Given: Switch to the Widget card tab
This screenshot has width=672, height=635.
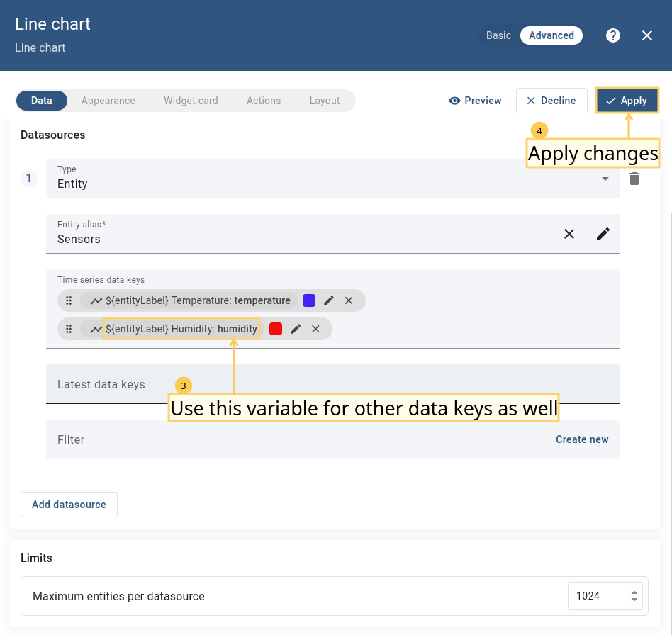Looking at the screenshot, I should coord(191,101).
